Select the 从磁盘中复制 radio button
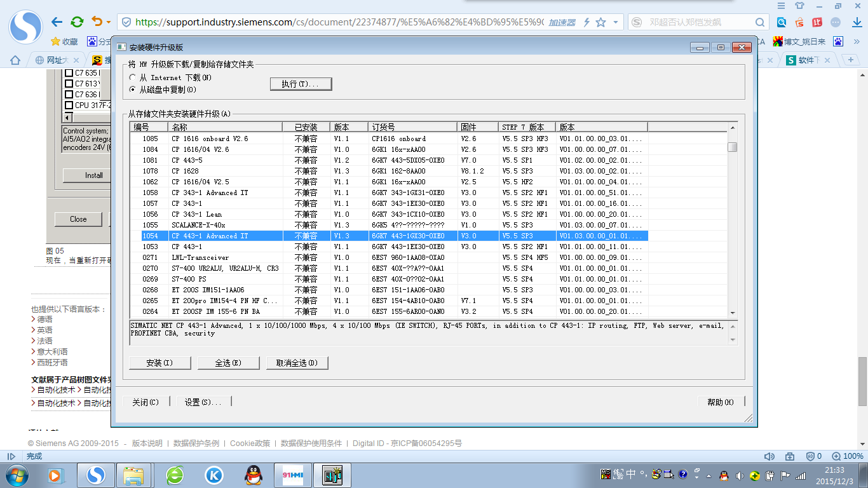 (x=133, y=90)
